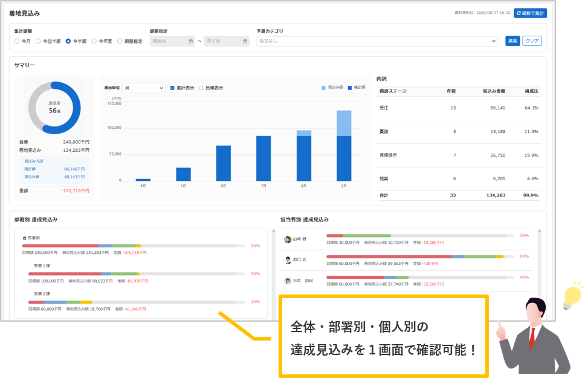Collapse the 営業部 department tree icon
588x378 pixels.
point(24,238)
